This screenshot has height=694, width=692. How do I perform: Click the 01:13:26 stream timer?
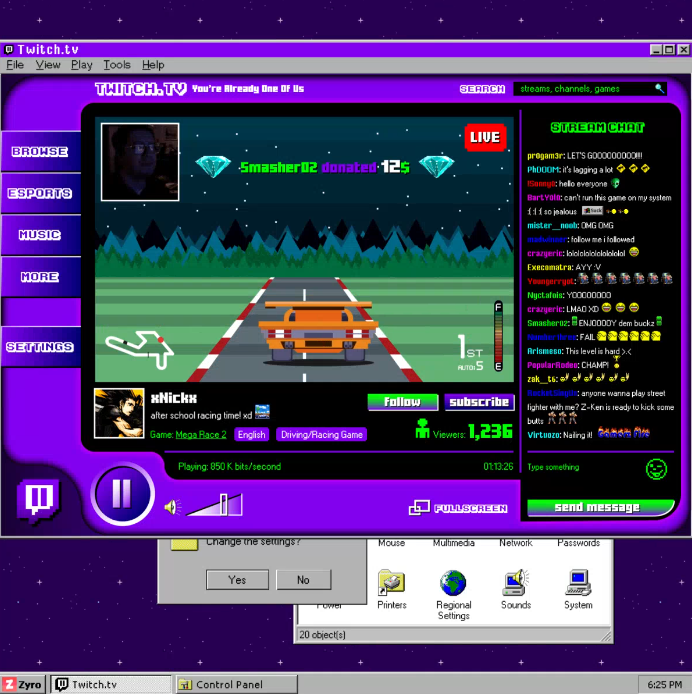pos(498,467)
